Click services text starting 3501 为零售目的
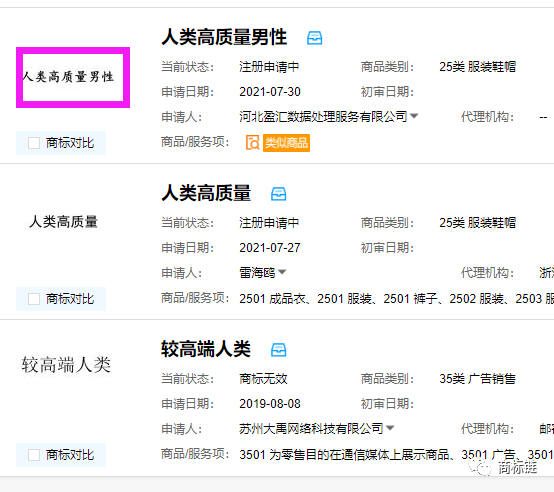 point(396,455)
